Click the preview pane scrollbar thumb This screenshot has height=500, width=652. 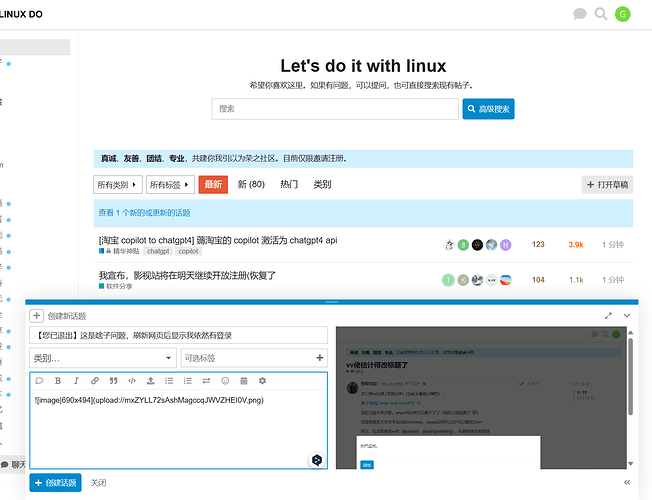630,376
